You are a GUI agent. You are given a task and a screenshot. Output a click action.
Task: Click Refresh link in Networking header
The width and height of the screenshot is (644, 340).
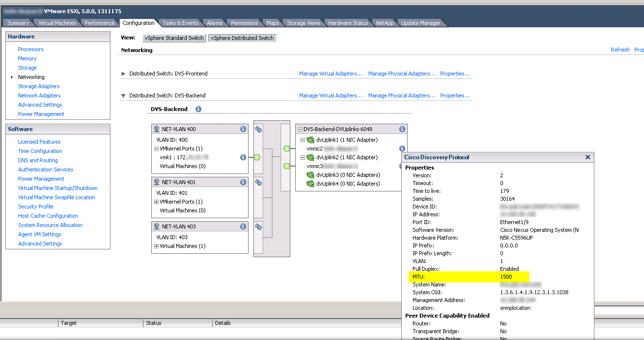click(x=620, y=50)
